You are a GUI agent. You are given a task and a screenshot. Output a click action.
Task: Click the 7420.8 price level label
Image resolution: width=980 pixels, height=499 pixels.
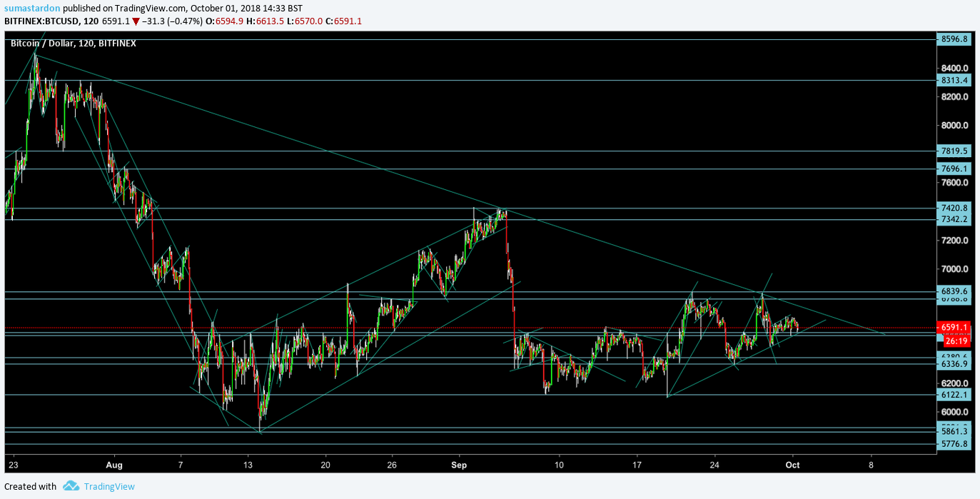tap(954, 208)
